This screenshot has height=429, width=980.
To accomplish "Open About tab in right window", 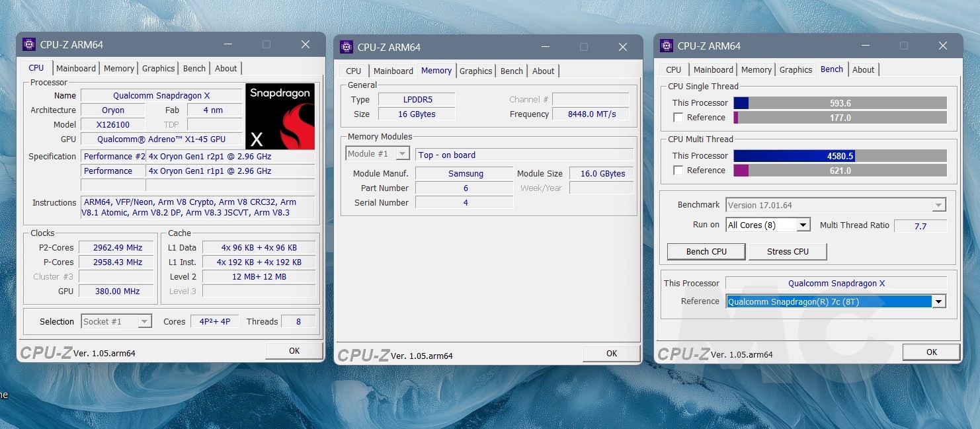I will [864, 69].
